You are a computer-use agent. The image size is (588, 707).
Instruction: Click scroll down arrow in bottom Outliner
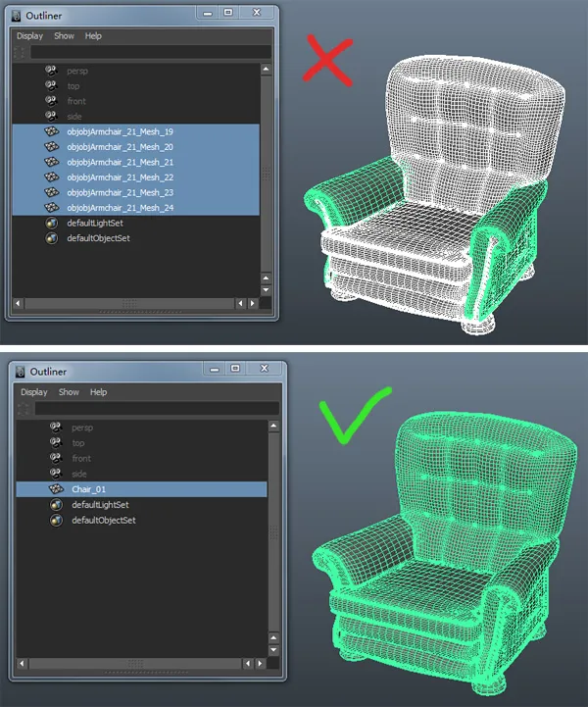[273, 650]
